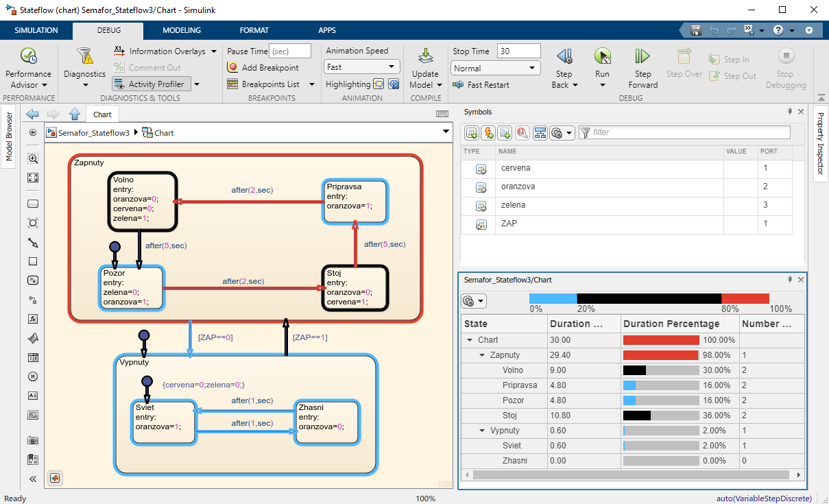Navigate back with the blue left arrow
This screenshot has height=504, width=829.
(32, 114)
